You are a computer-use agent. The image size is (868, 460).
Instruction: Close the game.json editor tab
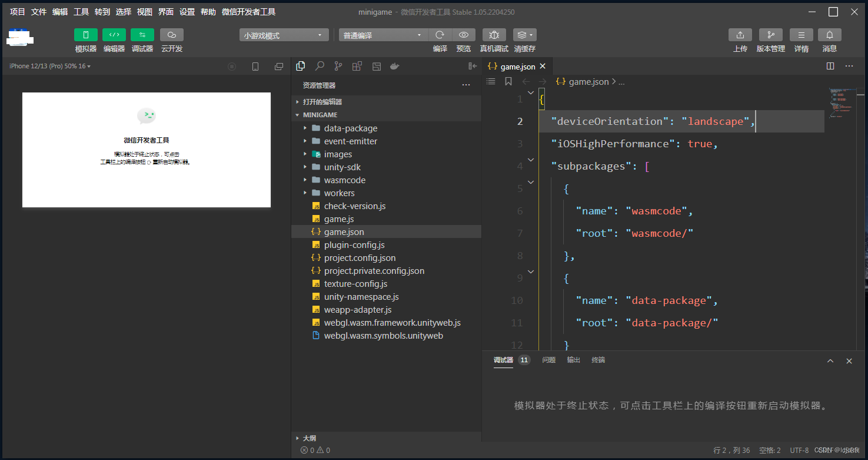(543, 67)
